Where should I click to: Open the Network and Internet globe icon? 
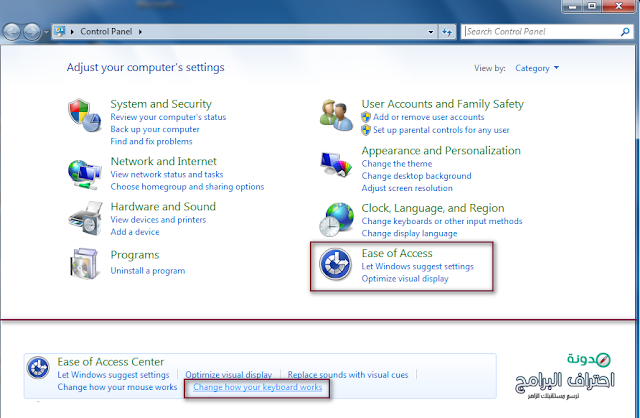click(x=84, y=175)
